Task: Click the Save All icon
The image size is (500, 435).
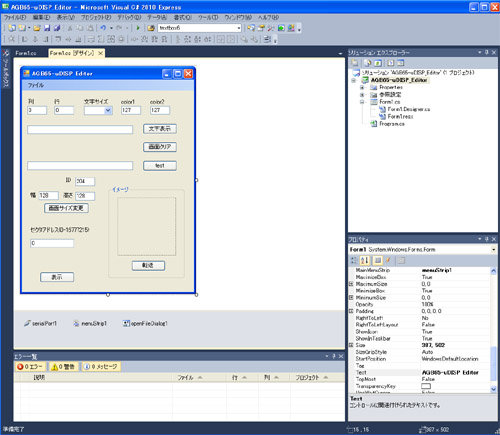Action: [x=57, y=28]
